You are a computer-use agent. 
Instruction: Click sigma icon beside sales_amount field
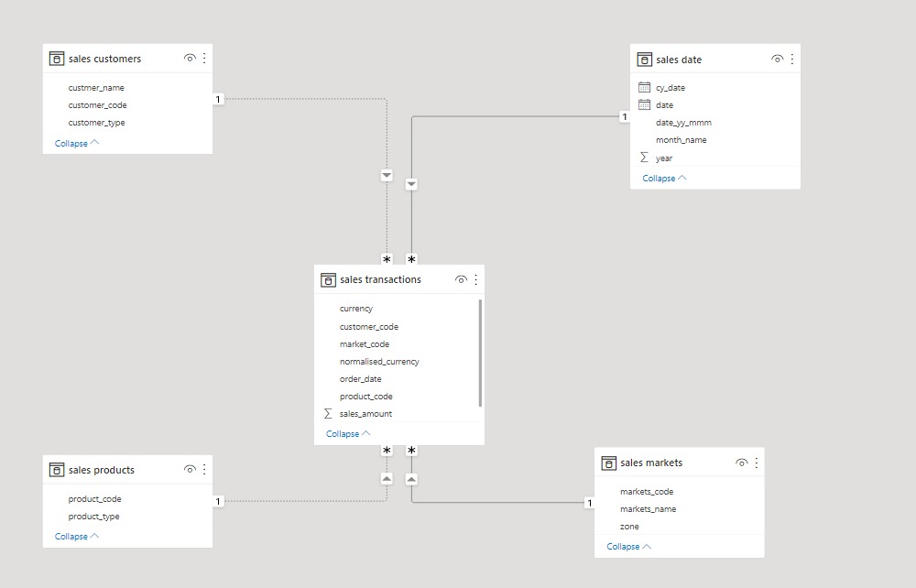[328, 413]
